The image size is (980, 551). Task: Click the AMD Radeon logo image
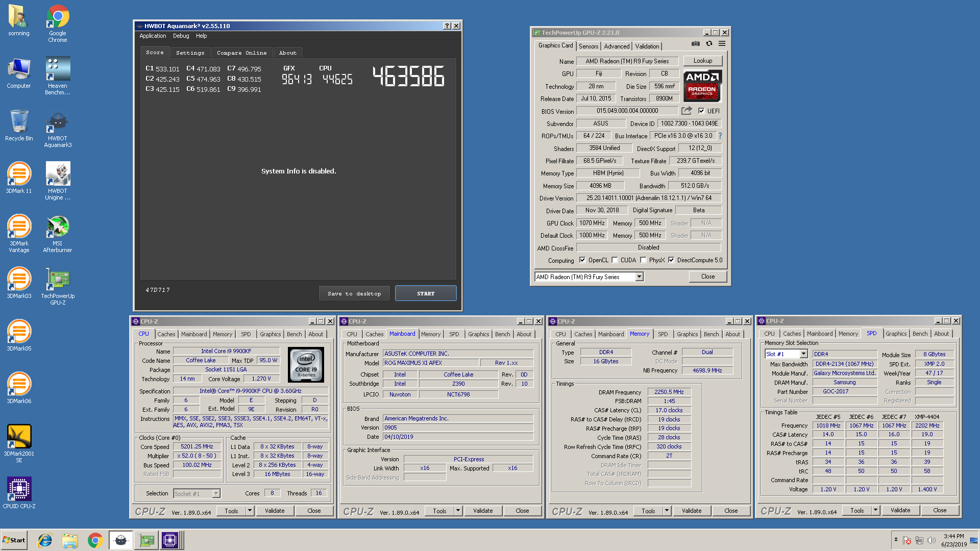pyautogui.click(x=702, y=85)
